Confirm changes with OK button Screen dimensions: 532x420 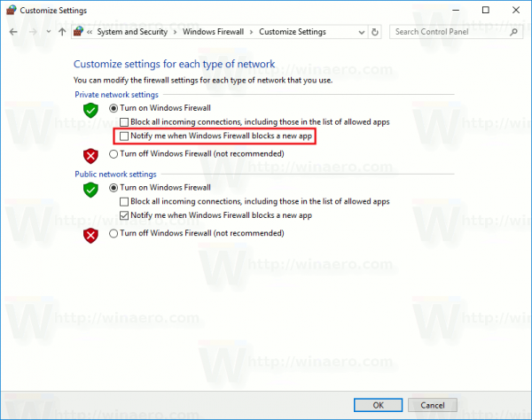378,405
